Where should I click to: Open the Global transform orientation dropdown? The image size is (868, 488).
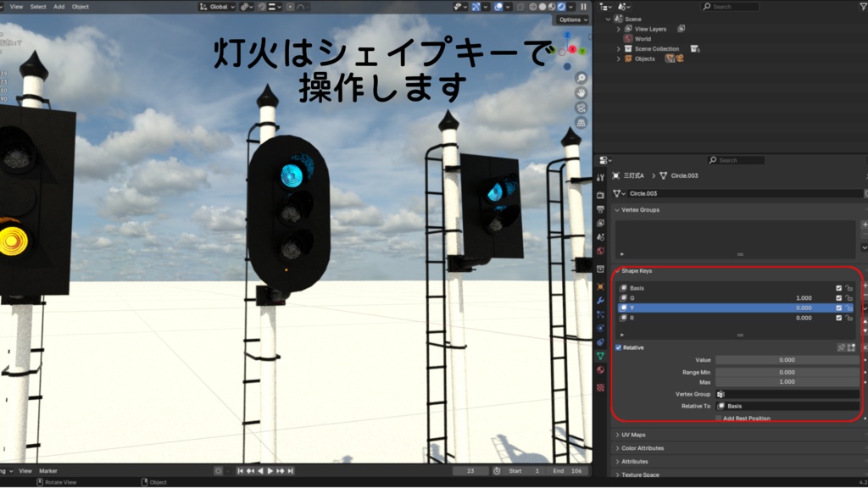(219, 6)
